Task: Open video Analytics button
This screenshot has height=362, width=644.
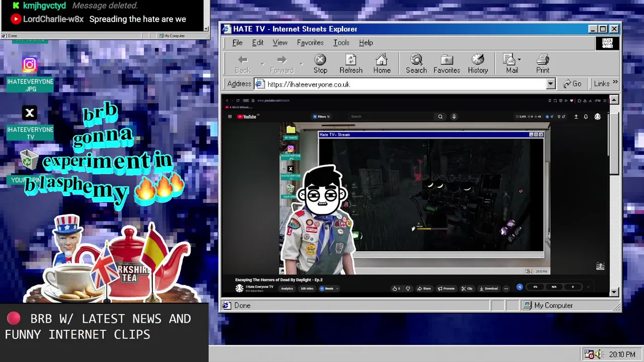Action: (x=287, y=289)
